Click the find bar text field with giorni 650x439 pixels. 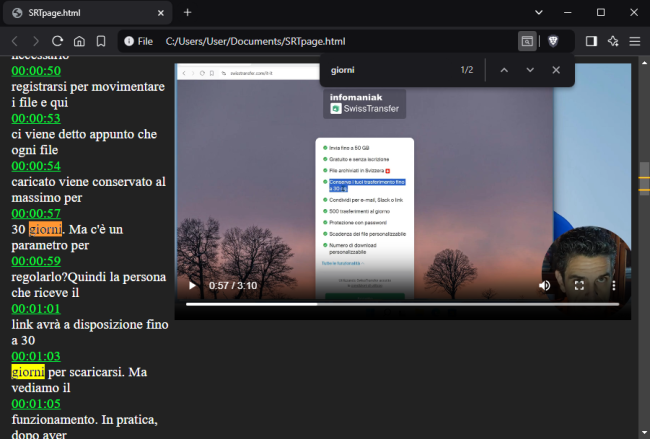click(388, 70)
